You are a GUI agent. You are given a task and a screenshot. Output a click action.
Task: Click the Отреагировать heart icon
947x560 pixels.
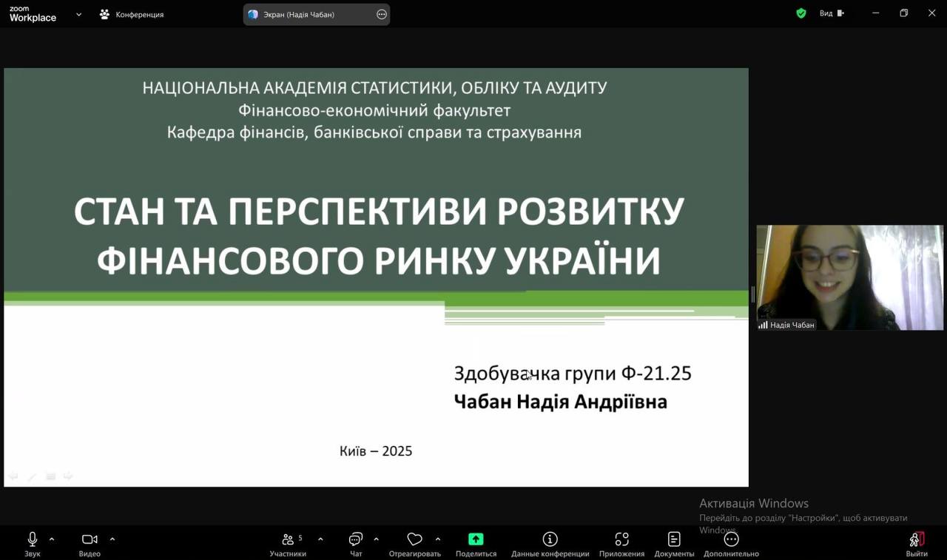tap(414, 539)
